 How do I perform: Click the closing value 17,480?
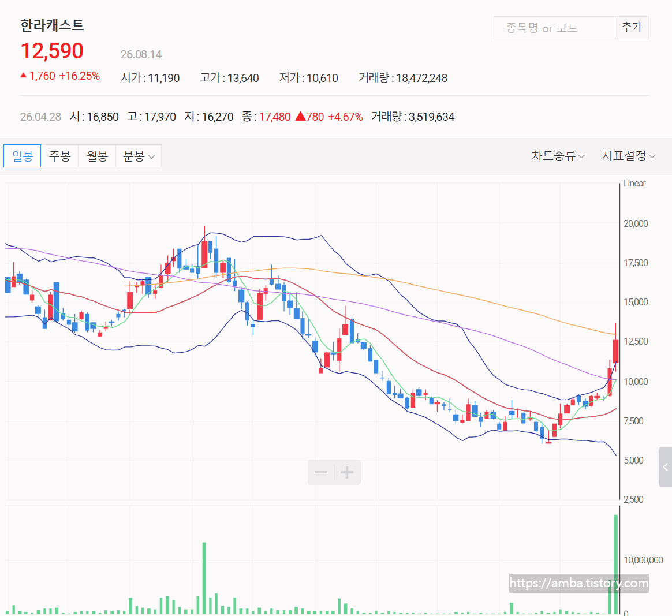[x=275, y=117]
